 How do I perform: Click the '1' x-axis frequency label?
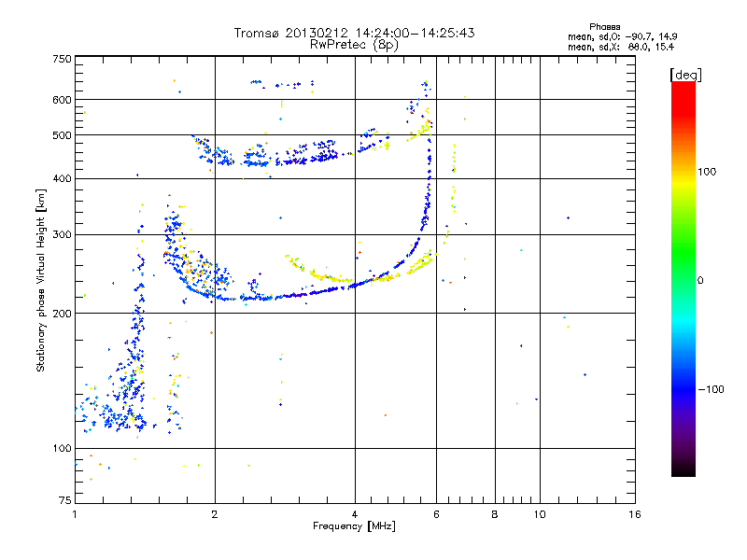click(75, 514)
